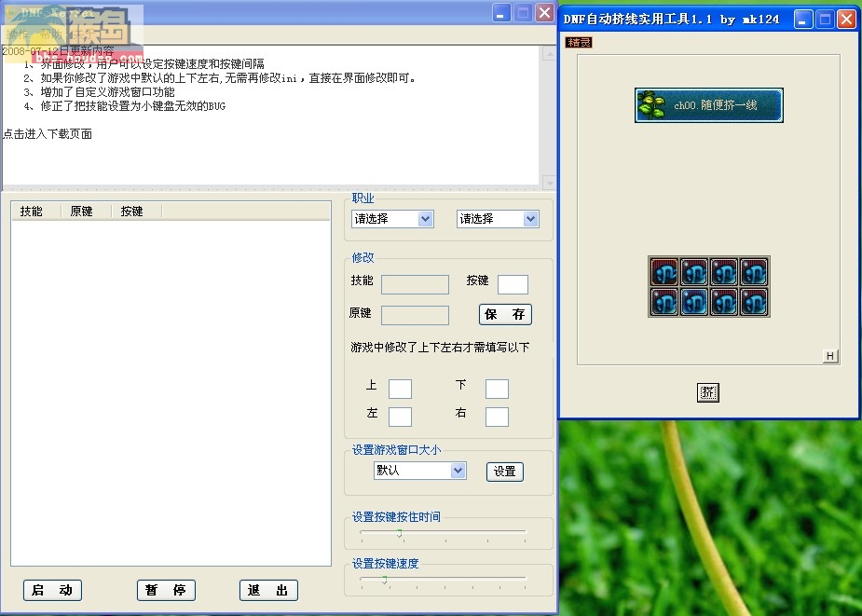Click the second icon in the top row of the channel grid
This screenshot has width=862, height=616.
coord(693,271)
